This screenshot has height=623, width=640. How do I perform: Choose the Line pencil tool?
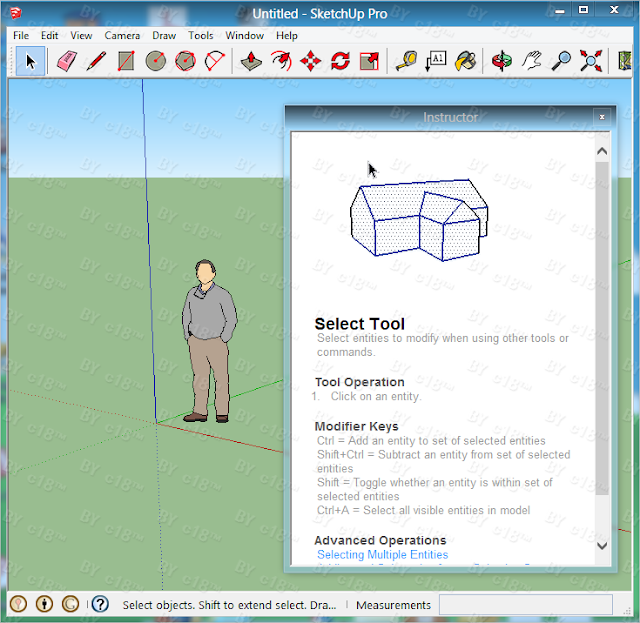coord(96,61)
